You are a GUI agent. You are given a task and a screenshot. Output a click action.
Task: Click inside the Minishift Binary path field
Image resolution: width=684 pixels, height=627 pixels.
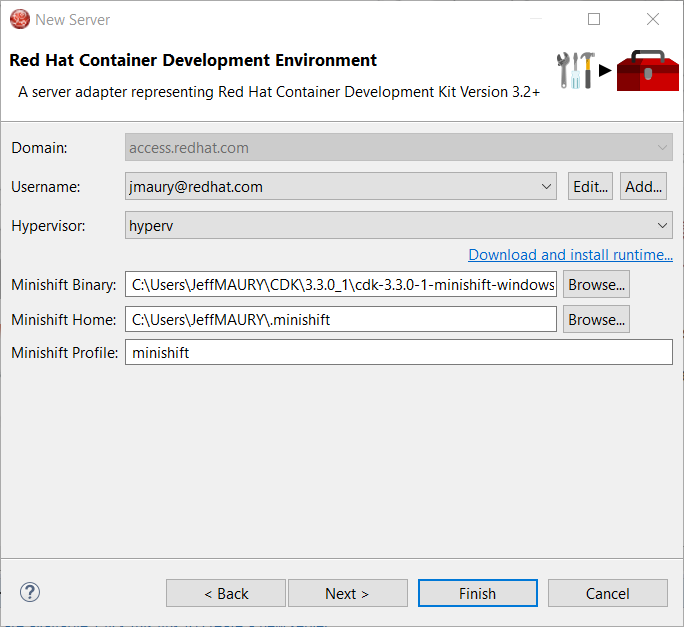[x=340, y=285]
